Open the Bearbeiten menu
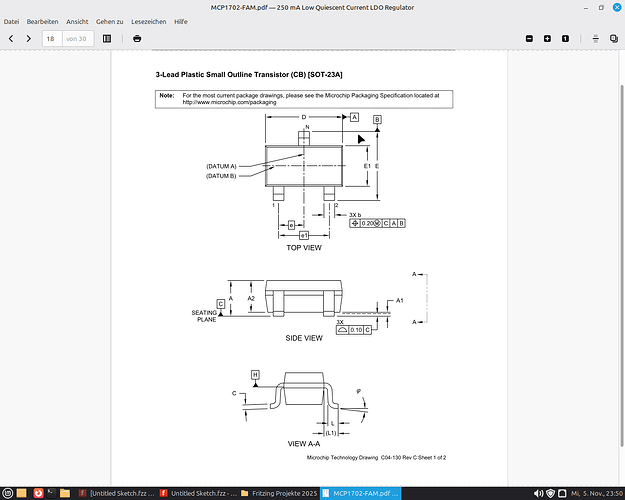Screen dimensions: 625x500 pyautogui.click(x=43, y=21)
